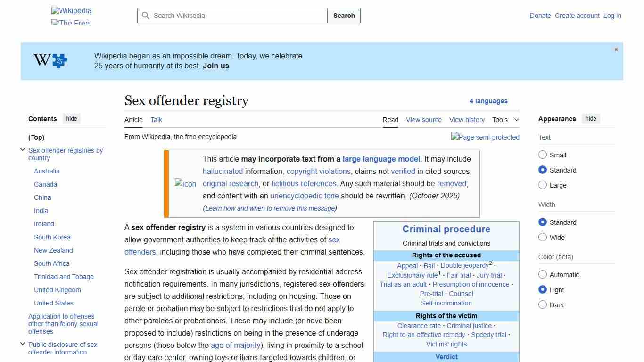Collapse the Public disclosure sidebar section

tap(23, 344)
